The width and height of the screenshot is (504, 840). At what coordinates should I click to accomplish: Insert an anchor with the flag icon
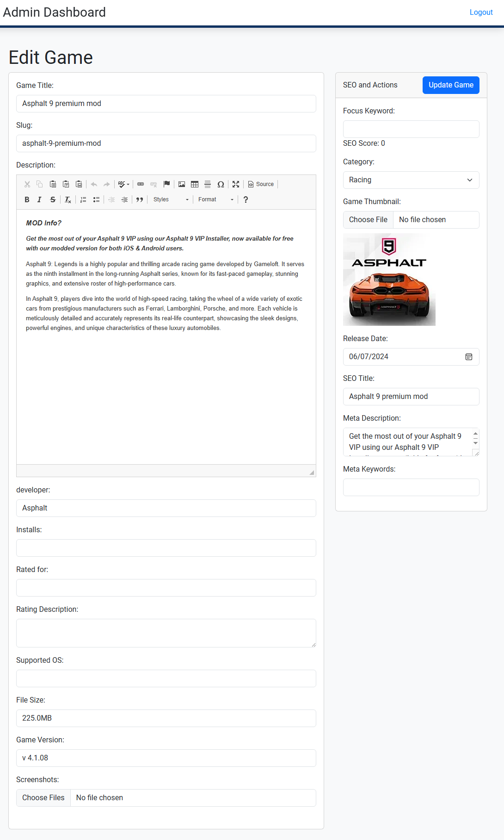coord(166,184)
